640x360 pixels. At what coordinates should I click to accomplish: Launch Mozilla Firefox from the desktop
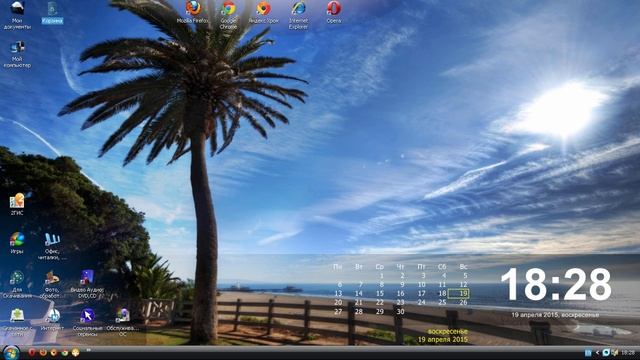(193, 12)
